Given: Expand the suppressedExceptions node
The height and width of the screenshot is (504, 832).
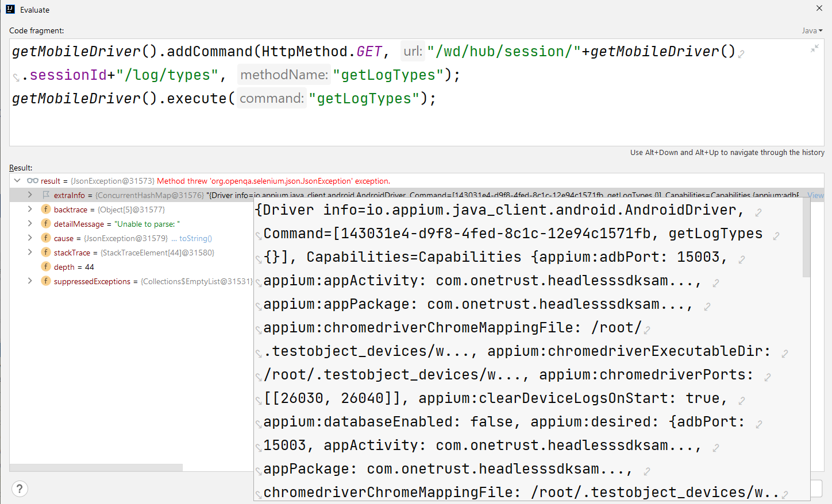Looking at the screenshot, I should [x=30, y=281].
